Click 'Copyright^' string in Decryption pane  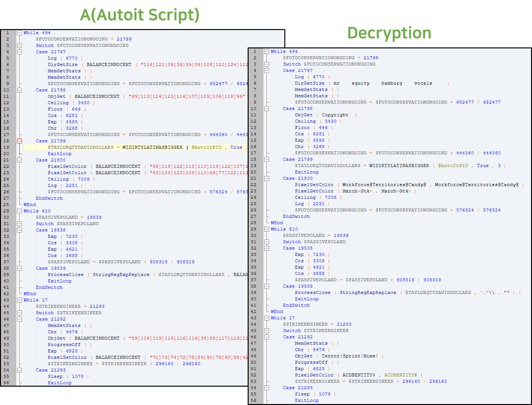click(336, 115)
